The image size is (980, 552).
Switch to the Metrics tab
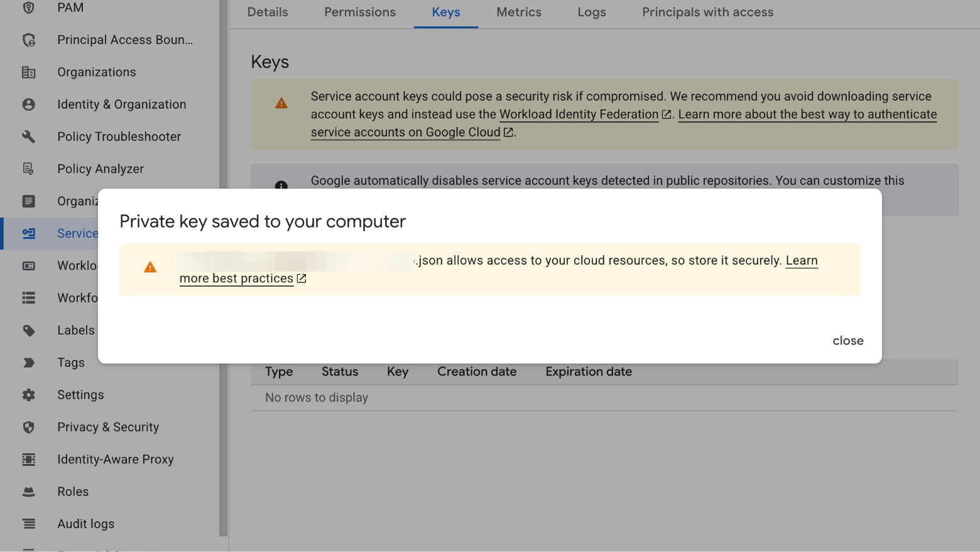click(518, 12)
